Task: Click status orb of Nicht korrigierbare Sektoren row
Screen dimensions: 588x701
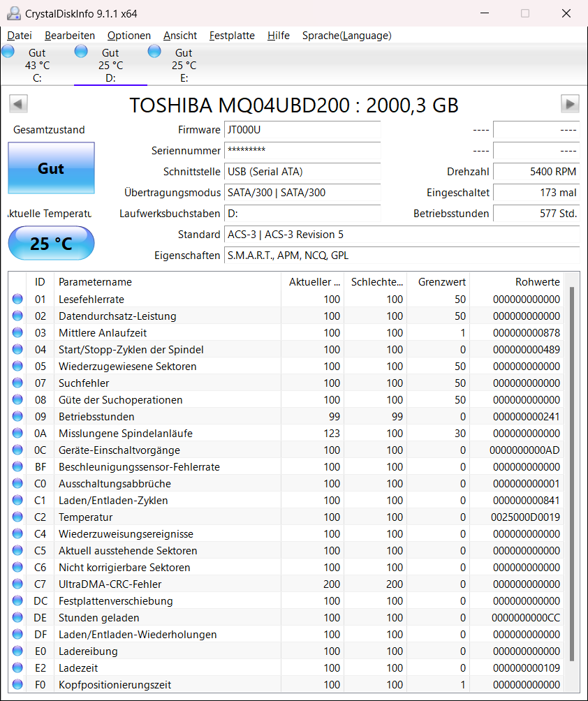Action: coord(17,568)
